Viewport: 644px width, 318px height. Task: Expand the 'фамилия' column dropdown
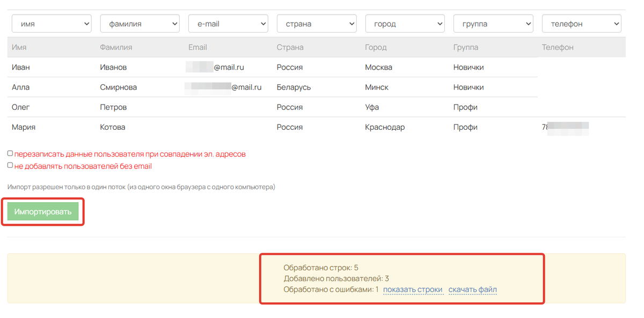point(140,24)
